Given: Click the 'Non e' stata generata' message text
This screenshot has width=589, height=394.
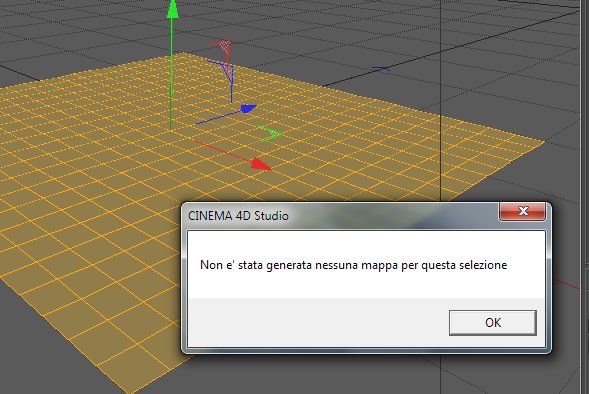Looking at the screenshot, I should (x=353, y=265).
